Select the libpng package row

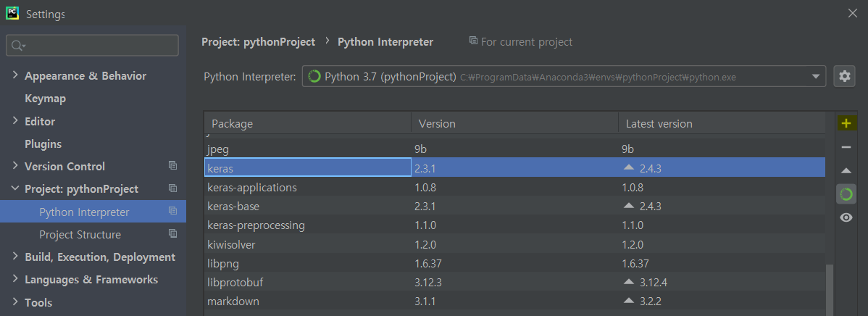(515, 263)
